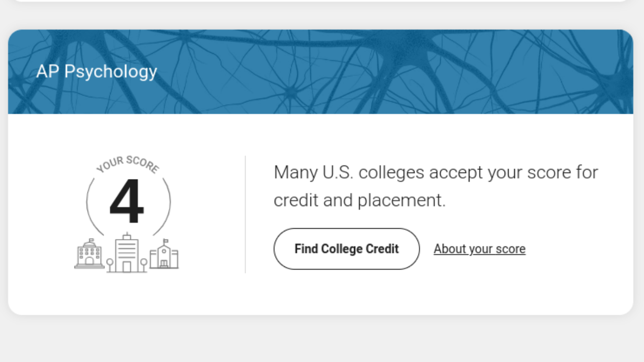Click the 'Many U.S. colleges accept' text line
Viewport: 644px width, 362px height.
pyautogui.click(x=436, y=172)
